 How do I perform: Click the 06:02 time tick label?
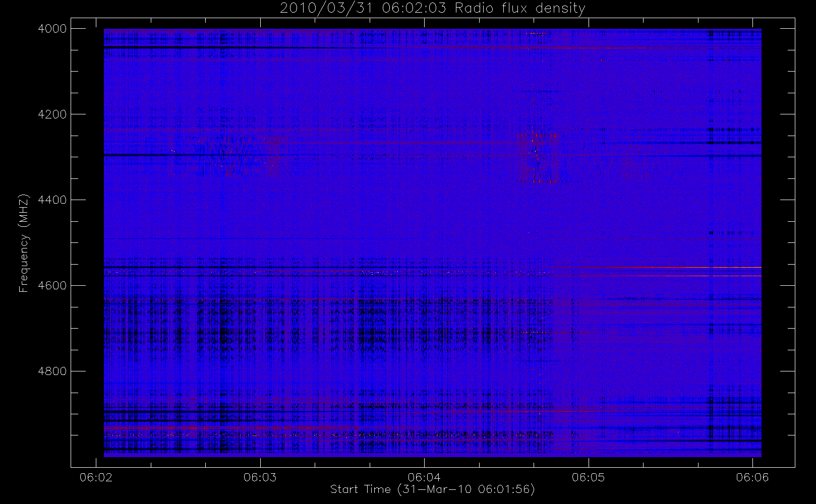tap(96, 477)
